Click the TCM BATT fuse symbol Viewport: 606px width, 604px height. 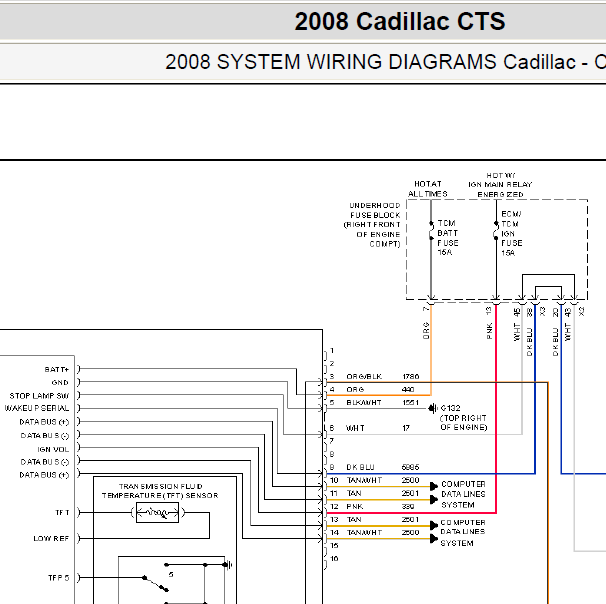pos(431,230)
